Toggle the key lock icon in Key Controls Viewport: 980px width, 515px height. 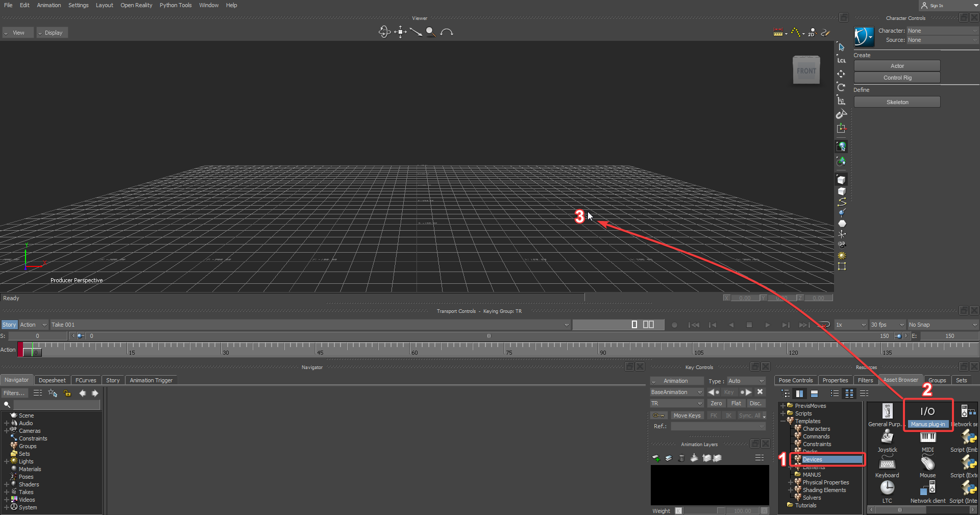point(658,415)
